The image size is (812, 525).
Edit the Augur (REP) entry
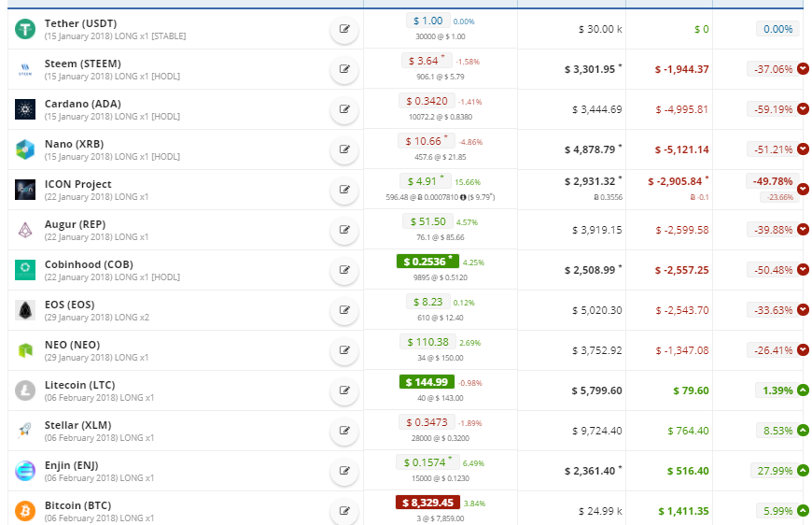click(x=344, y=230)
